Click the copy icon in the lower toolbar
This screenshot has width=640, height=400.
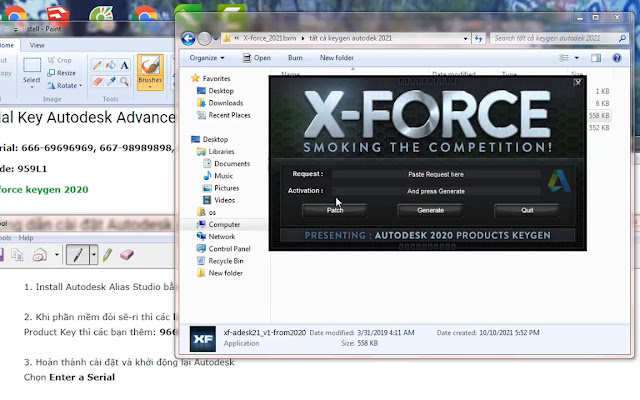click(x=17, y=255)
